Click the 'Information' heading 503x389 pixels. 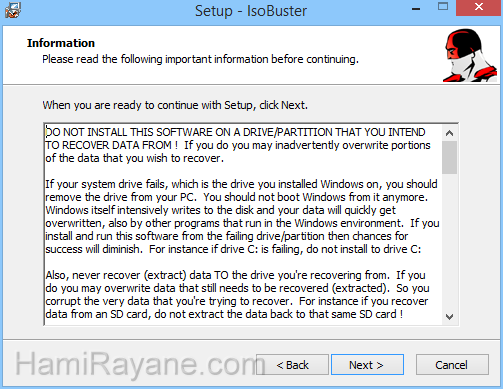coord(61,43)
